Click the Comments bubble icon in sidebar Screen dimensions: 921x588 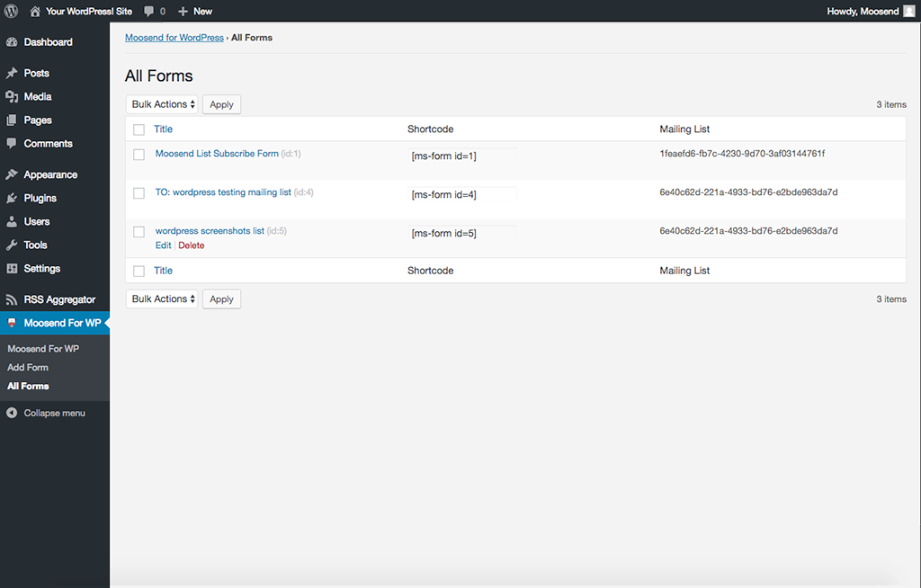pos(12,143)
